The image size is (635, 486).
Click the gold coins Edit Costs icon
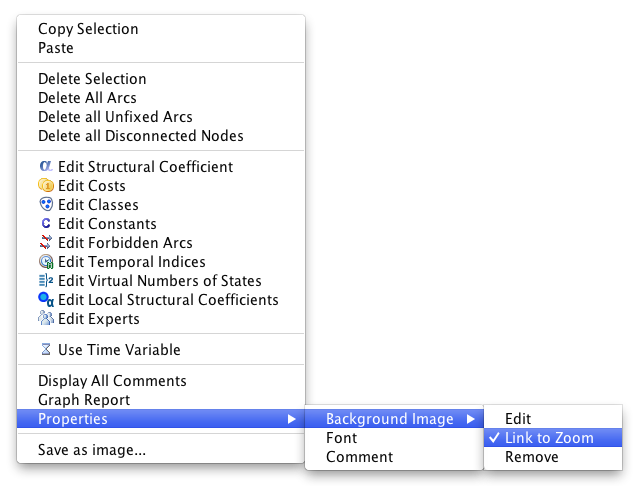(46, 185)
